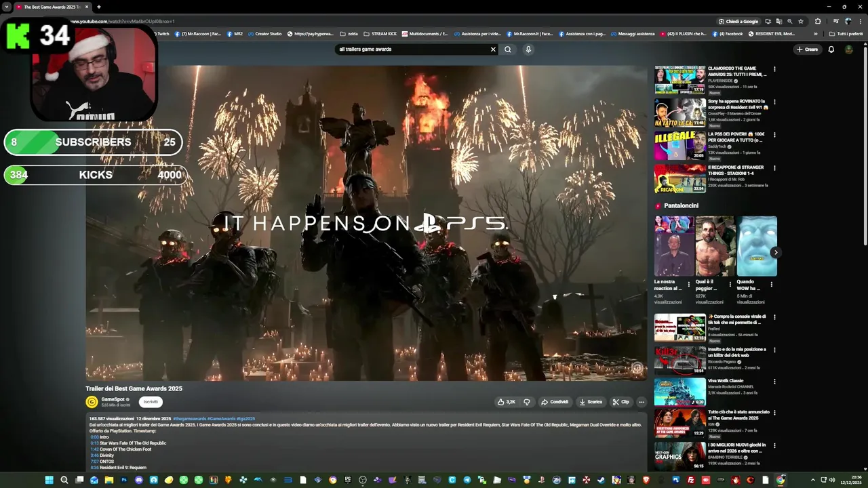Image resolution: width=868 pixels, height=488 pixels.
Task: Jump to timestamp 1:42 Coven Of The Chicken Foot
Action: point(94,449)
